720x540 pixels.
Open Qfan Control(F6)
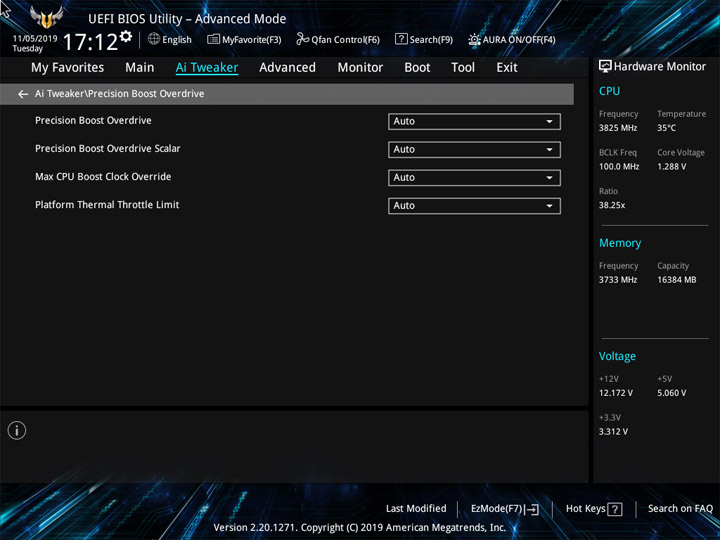point(338,39)
